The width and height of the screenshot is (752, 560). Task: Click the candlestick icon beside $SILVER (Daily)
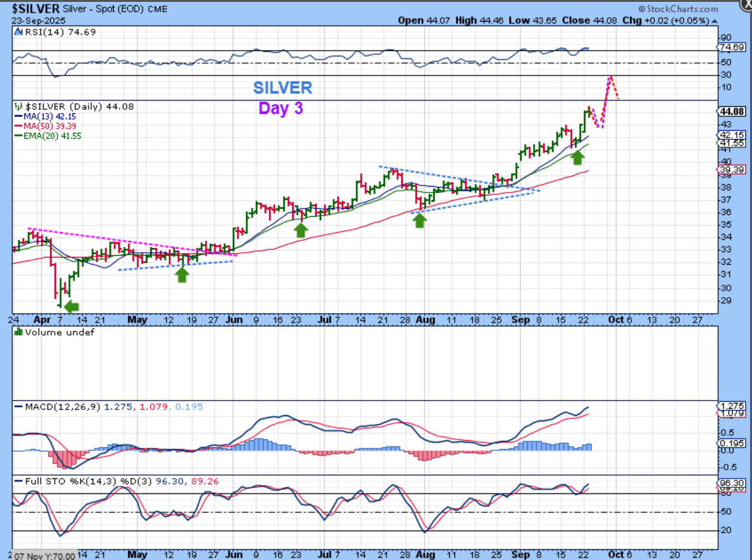coord(18,107)
